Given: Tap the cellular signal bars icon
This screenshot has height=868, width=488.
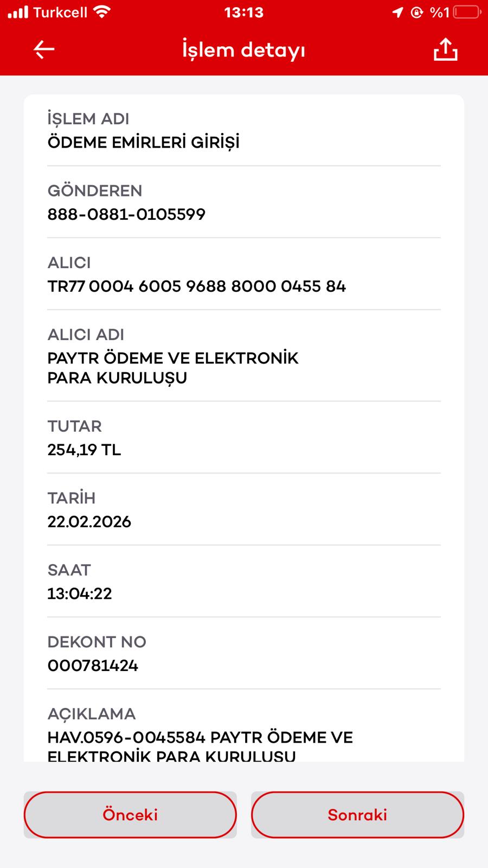Looking at the screenshot, I should point(17,12).
